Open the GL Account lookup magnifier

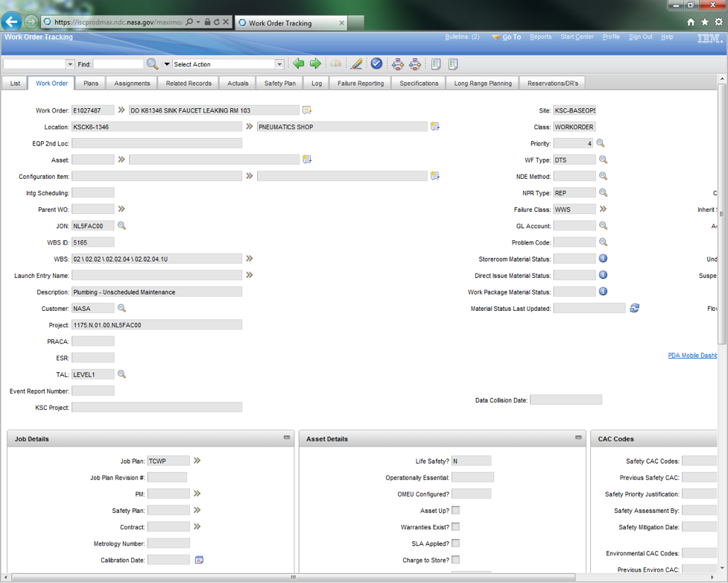click(x=603, y=225)
